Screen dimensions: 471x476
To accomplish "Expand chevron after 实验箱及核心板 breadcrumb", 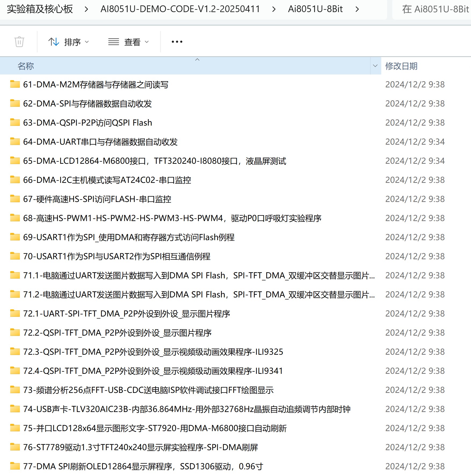I will tap(86, 9).
